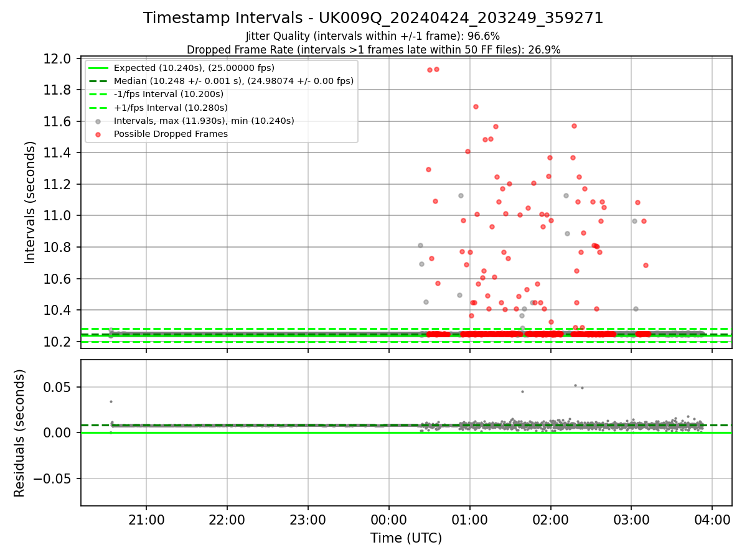The height and width of the screenshot is (560, 747).
Task: Click the x-axis label "Time (UTC)"
Action: tap(406, 538)
